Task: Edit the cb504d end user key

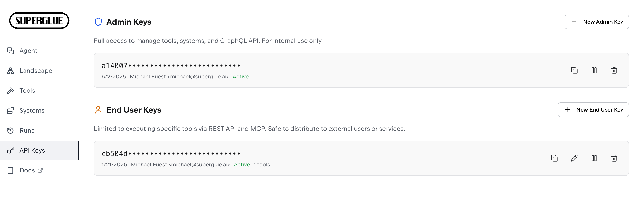Action: coord(574,158)
